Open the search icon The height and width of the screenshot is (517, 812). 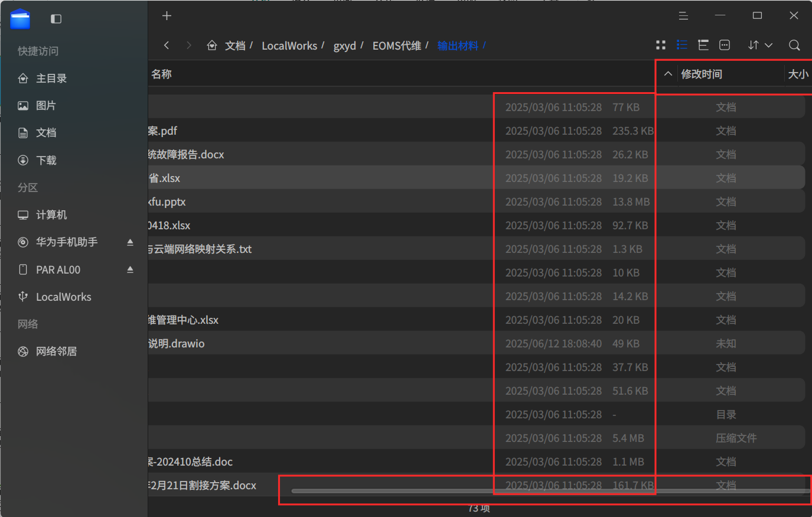coord(794,45)
